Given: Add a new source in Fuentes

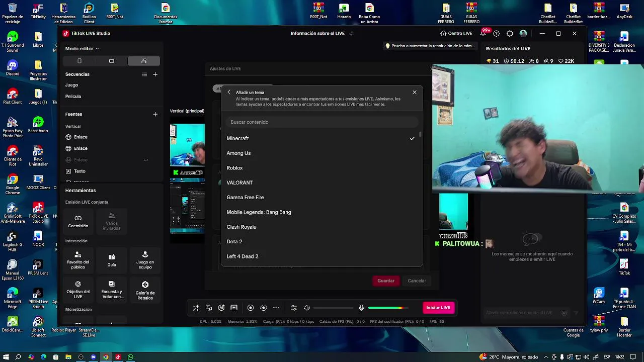Looking at the screenshot, I should tap(155, 114).
